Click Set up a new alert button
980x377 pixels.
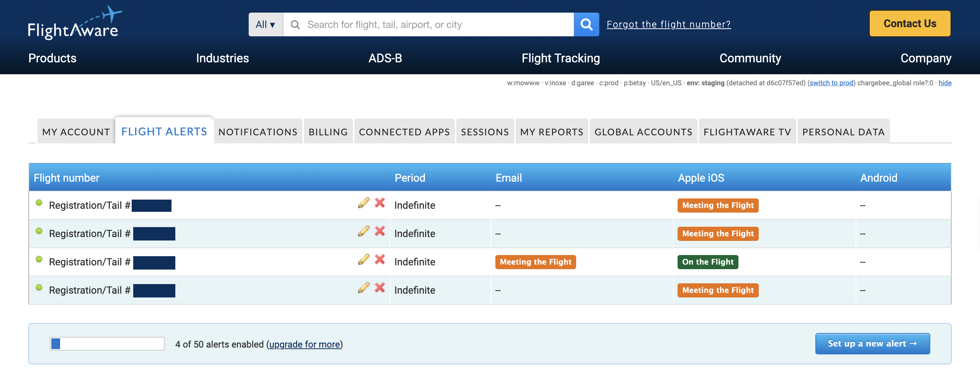[x=872, y=344]
